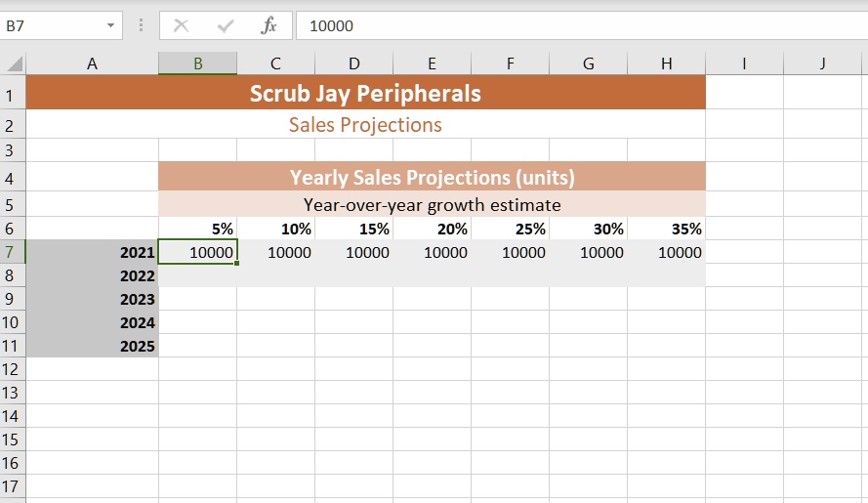Select column H header

click(667, 63)
